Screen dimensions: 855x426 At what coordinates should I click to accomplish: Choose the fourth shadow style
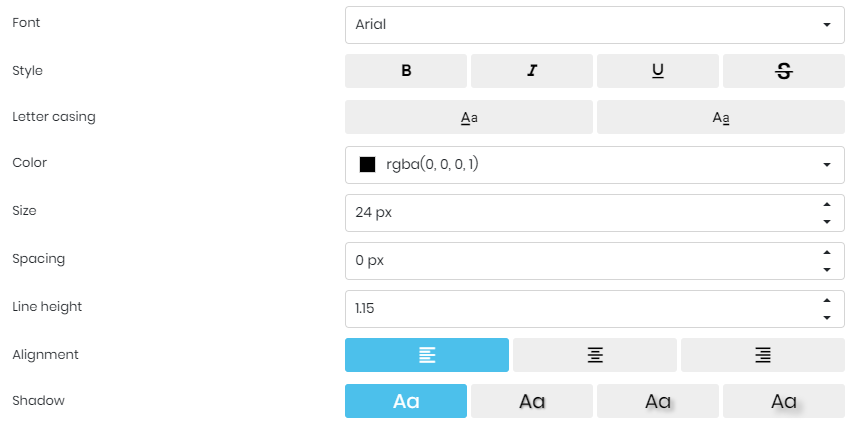click(x=783, y=401)
